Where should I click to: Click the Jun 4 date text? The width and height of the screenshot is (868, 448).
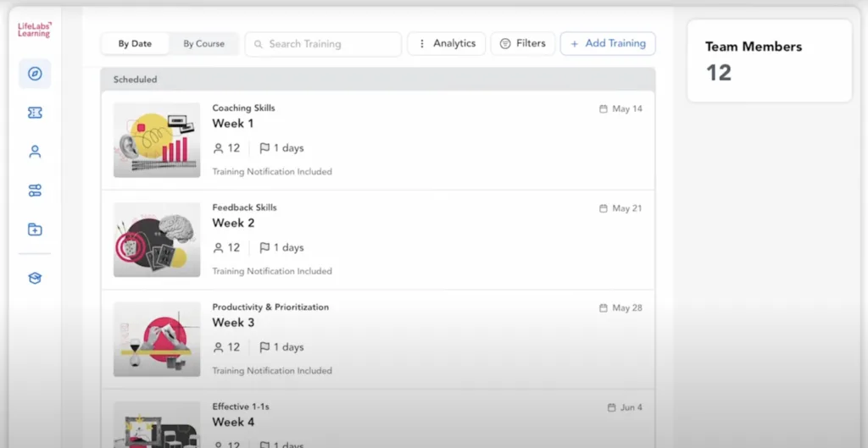[632, 407]
